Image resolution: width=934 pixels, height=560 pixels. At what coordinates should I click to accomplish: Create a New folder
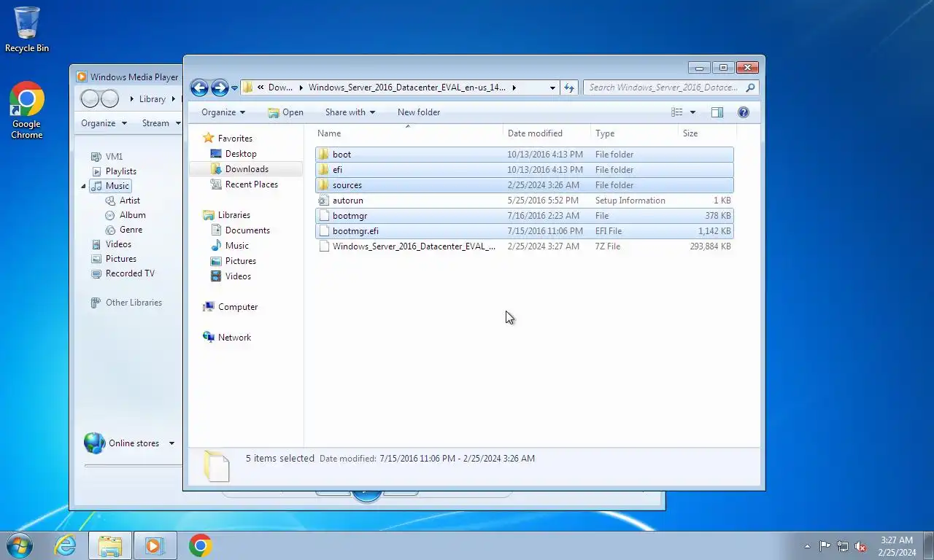[x=419, y=112]
